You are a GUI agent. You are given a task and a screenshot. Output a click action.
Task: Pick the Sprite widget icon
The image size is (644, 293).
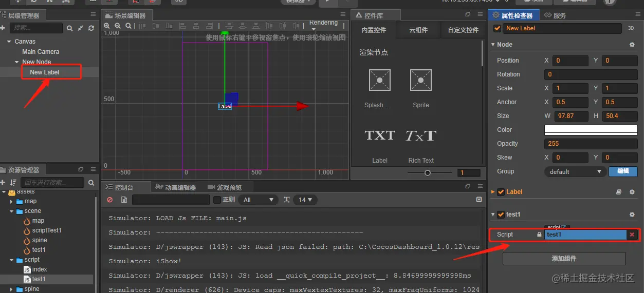coord(420,80)
